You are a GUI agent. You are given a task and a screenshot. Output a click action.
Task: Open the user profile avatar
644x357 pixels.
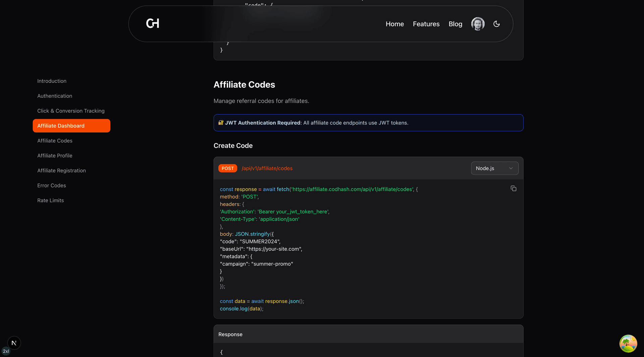(478, 24)
